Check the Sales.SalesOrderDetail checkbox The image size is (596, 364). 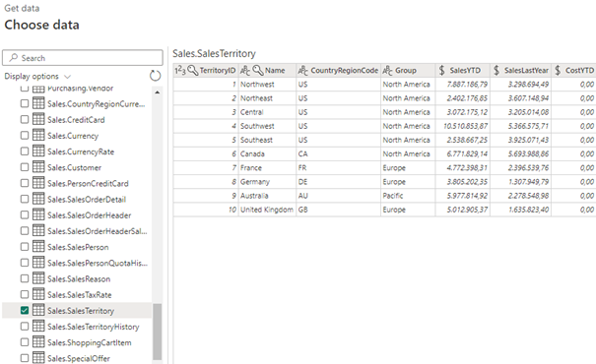click(x=25, y=199)
